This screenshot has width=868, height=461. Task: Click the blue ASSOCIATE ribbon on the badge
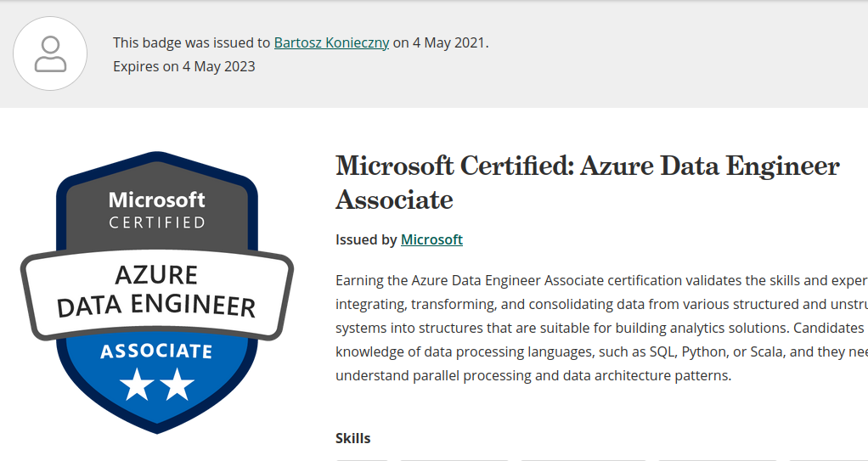pyautogui.click(x=156, y=351)
